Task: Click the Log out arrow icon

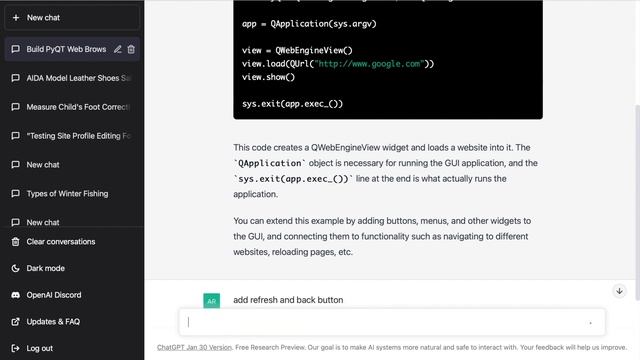Action: click(x=16, y=348)
